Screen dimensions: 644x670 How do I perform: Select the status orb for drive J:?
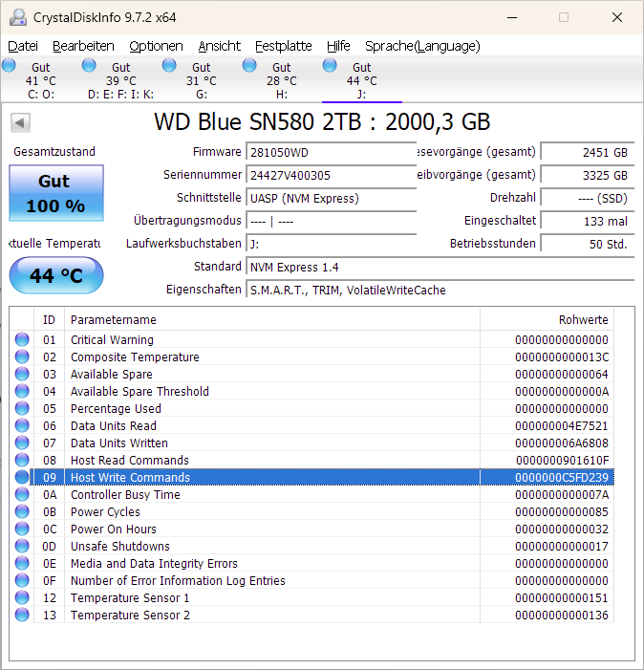pos(330,65)
